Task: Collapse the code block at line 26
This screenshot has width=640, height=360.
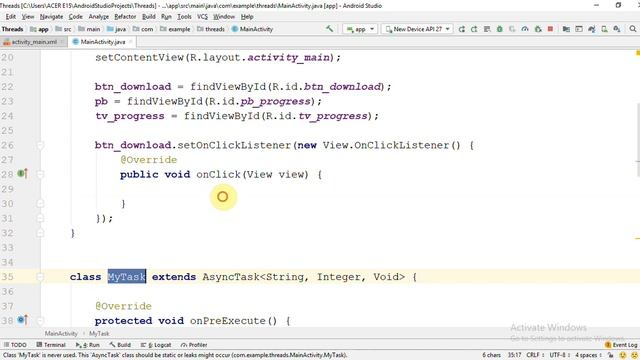Action: [x=40, y=145]
